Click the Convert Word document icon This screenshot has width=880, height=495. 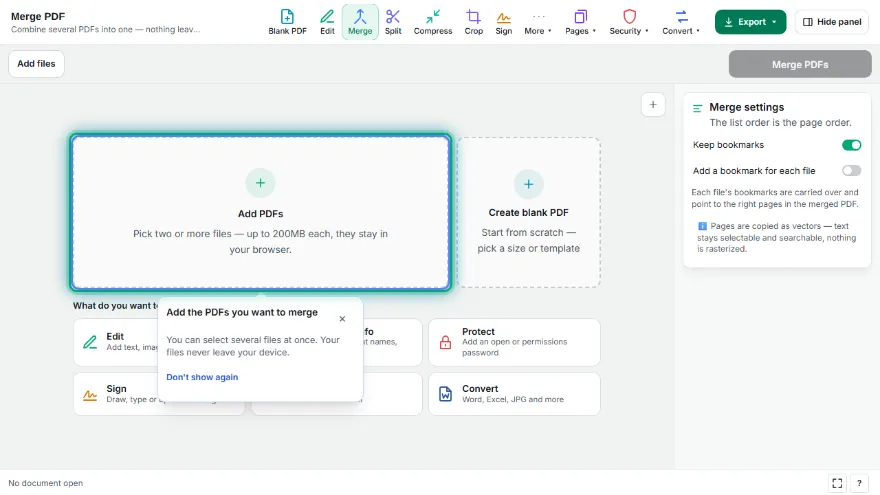(446, 394)
